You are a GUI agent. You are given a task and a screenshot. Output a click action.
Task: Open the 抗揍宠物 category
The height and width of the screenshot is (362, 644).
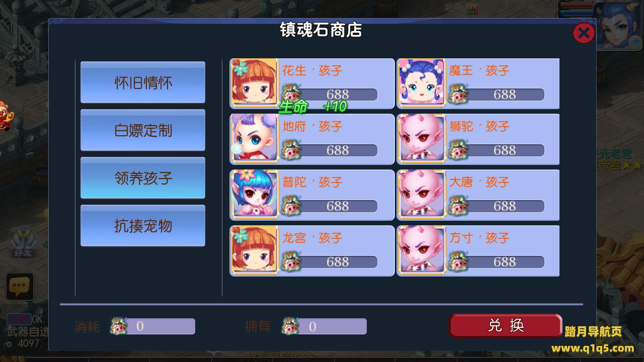click(143, 226)
